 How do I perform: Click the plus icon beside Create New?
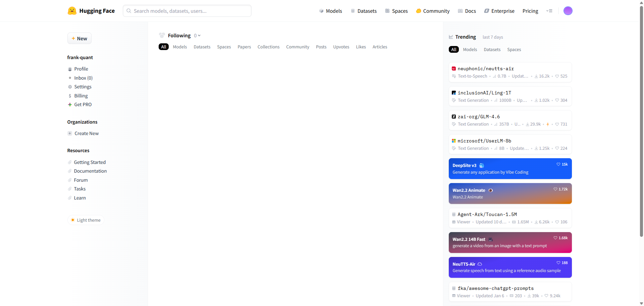[70, 133]
